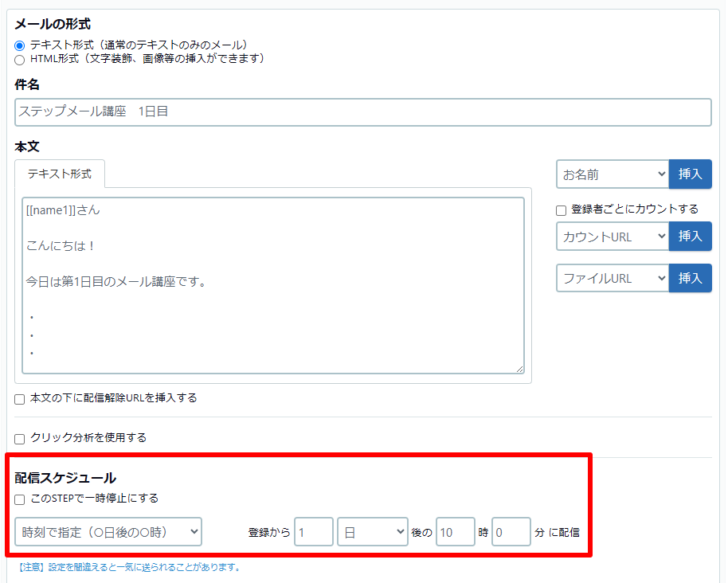Enable クリック分析を使用する checkbox
This screenshot has width=728, height=583.
[19, 439]
